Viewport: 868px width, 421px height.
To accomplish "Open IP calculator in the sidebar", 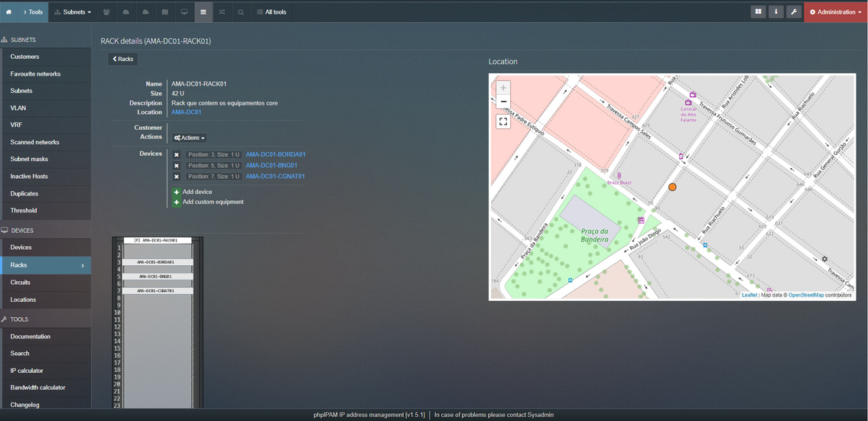I will [46, 371].
